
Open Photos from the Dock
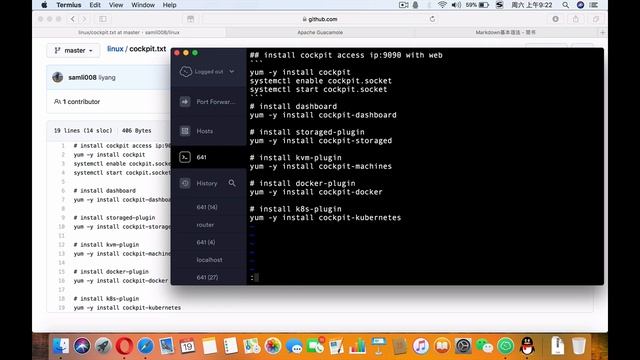tap(273, 346)
